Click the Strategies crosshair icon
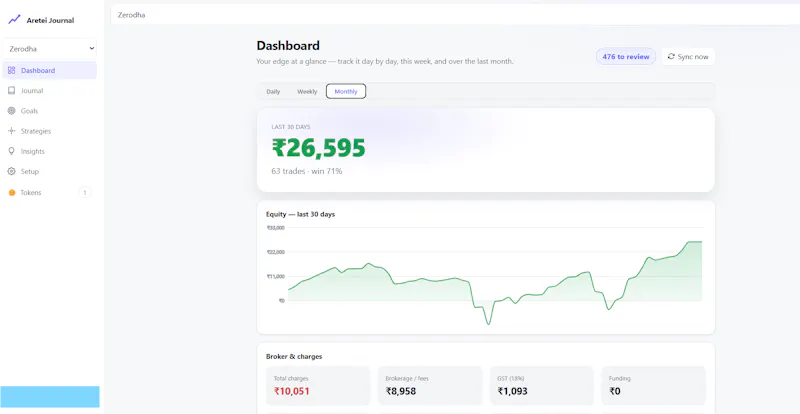 pyautogui.click(x=11, y=131)
